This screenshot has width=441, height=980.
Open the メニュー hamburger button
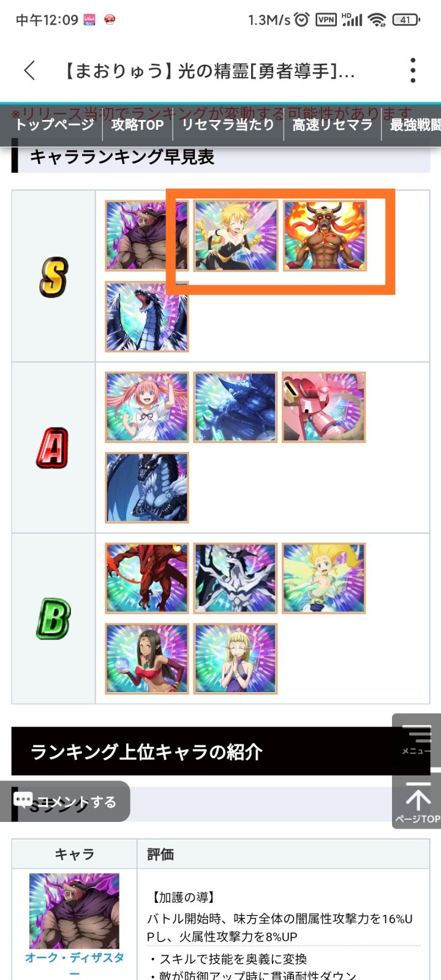(x=417, y=739)
